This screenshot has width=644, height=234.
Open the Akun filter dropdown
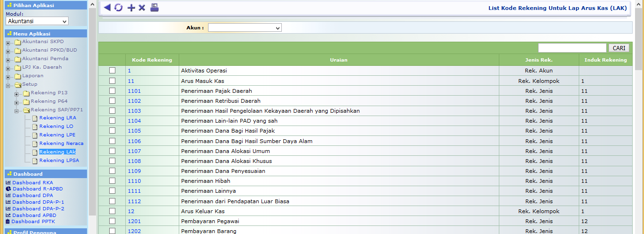(x=244, y=28)
